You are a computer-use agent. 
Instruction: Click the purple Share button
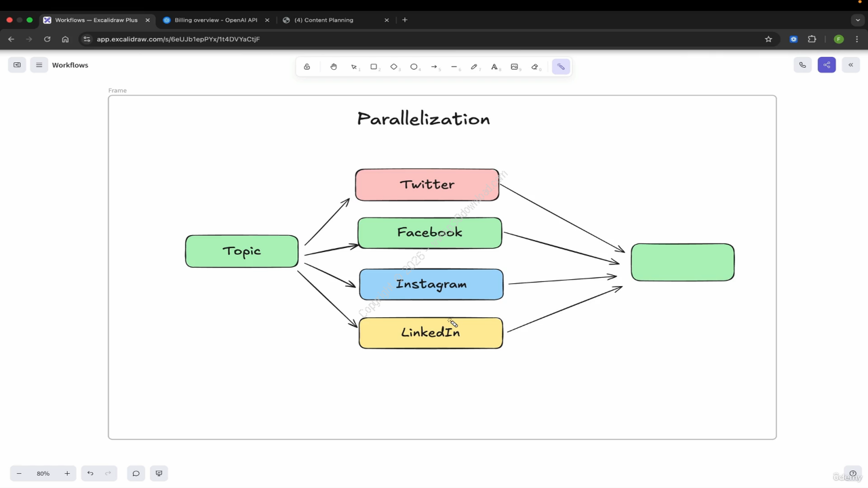[x=827, y=65]
